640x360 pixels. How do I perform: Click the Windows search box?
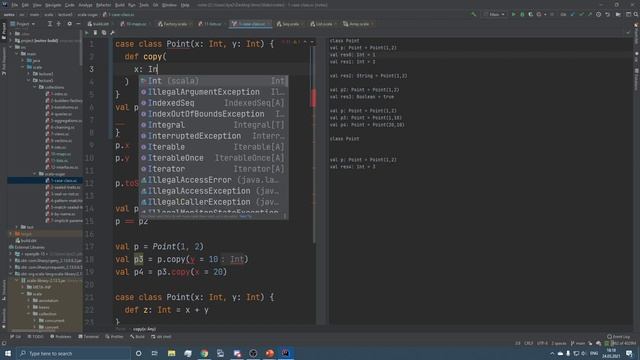(x=73, y=353)
